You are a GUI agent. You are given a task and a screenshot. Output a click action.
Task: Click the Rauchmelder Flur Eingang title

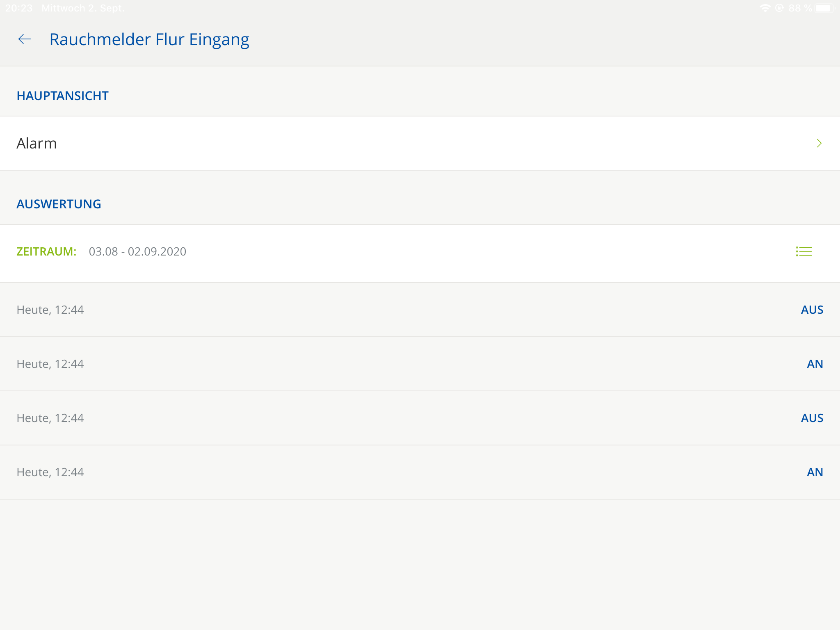tap(149, 39)
